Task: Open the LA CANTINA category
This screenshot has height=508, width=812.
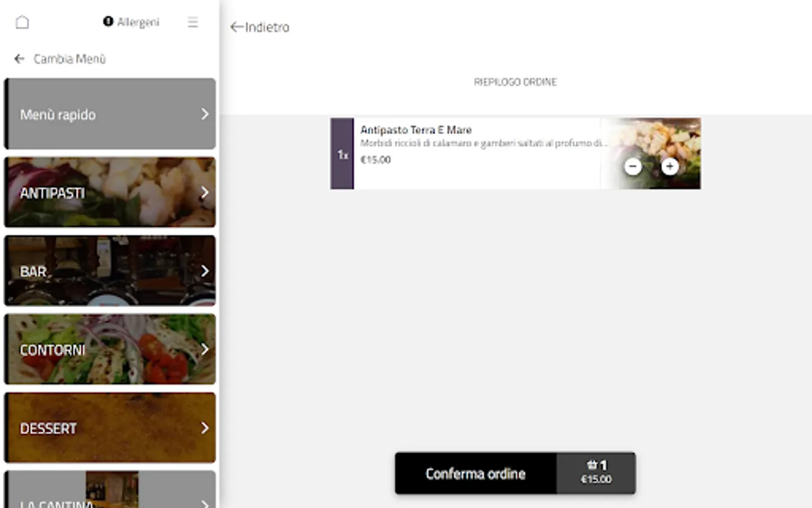Action: click(x=110, y=489)
